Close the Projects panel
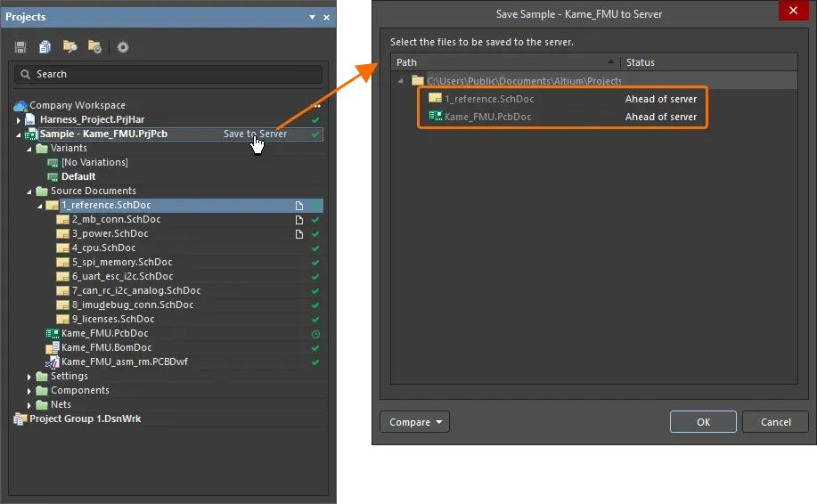The image size is (817, 504). (327, 17)
